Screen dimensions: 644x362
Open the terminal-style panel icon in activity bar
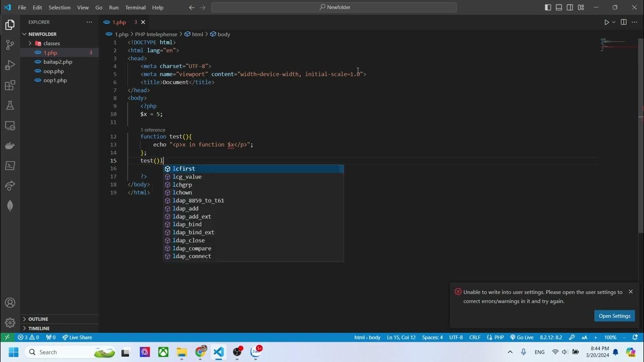click(10, 165)
